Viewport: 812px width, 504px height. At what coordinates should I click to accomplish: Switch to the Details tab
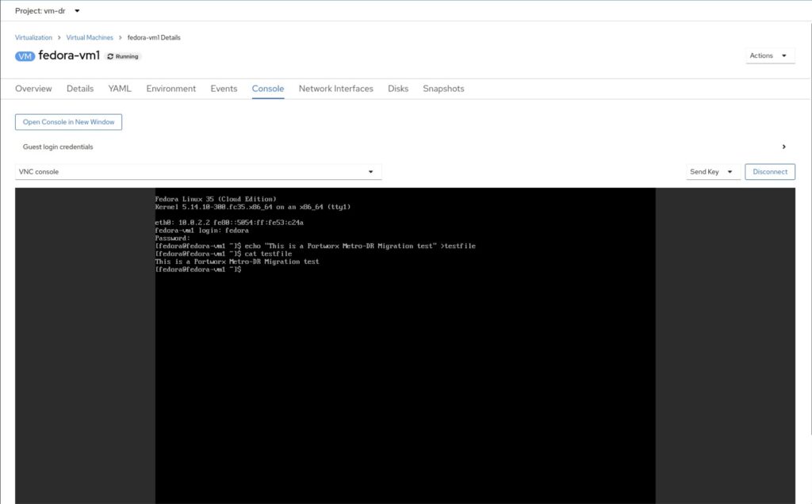coord(80,89)
